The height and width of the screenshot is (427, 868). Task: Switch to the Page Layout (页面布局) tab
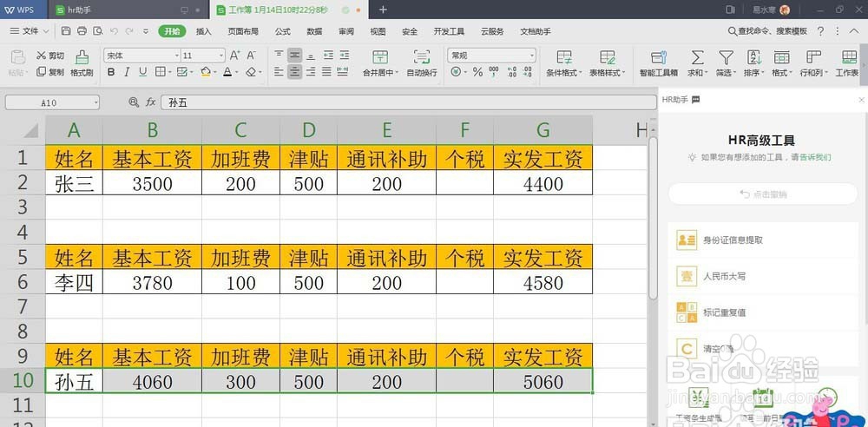coord(243,31)
